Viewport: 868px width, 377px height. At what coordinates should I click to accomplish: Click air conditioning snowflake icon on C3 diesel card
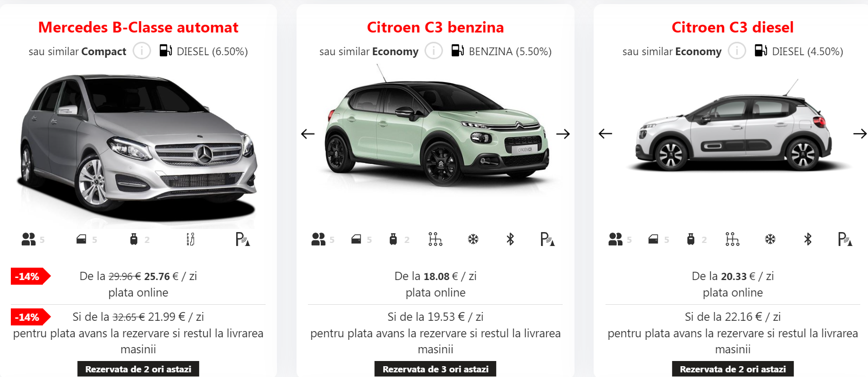[x=770, y=239]
